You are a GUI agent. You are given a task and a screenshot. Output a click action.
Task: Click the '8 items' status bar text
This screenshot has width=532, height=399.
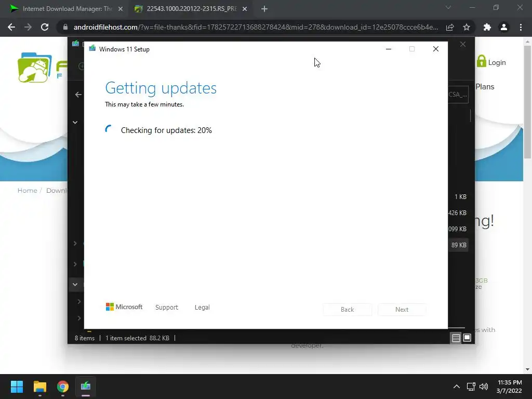(85, 338)
